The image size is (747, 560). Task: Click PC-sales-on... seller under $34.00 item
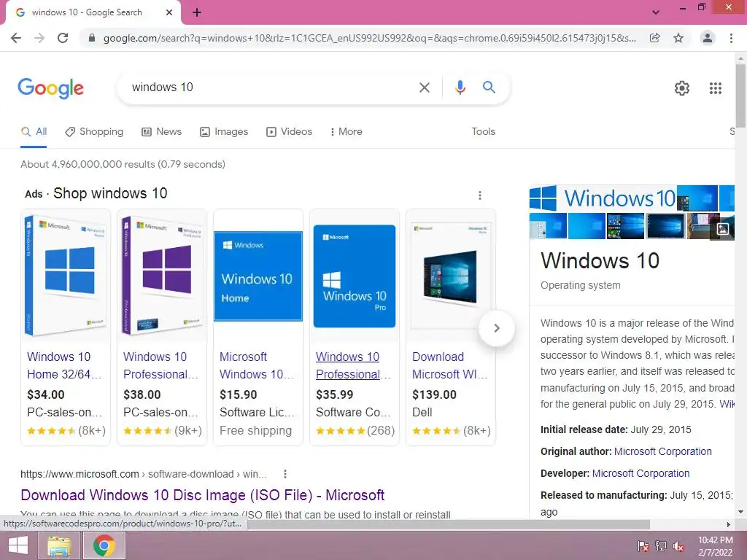coord(64,413)
